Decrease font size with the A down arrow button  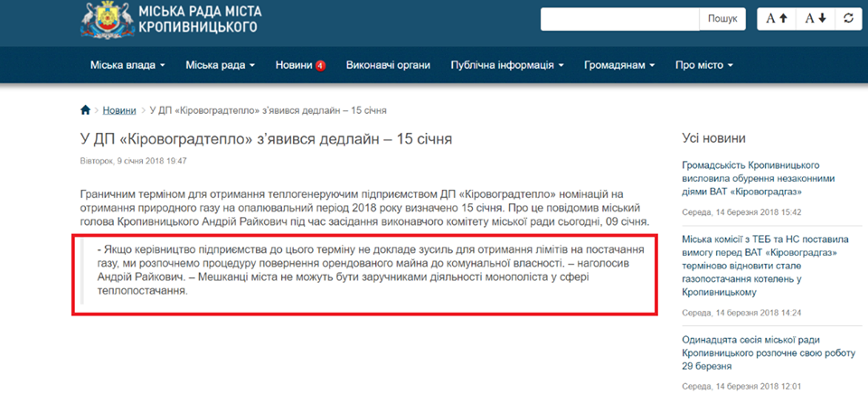click(x=815, y=18)
